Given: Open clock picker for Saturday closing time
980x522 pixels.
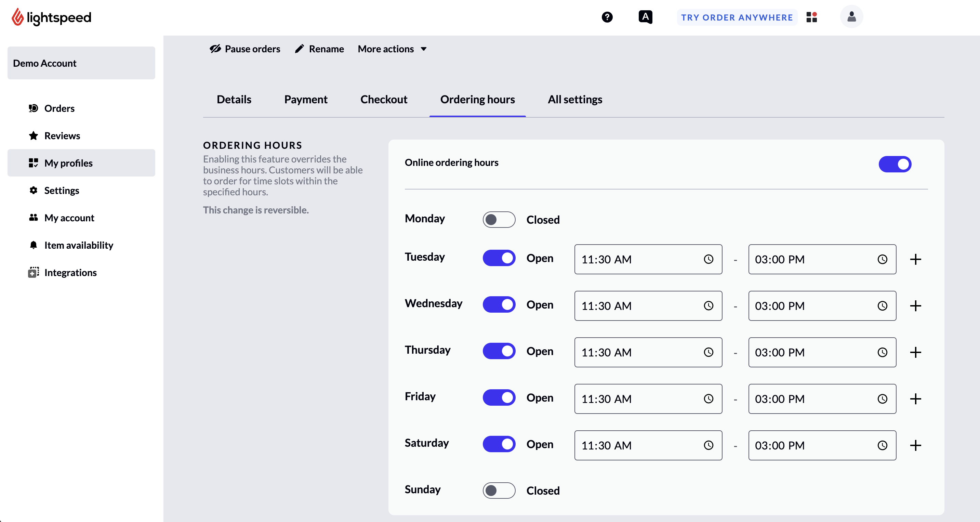Looking at the screenshot, I should [x=882, y=445].
